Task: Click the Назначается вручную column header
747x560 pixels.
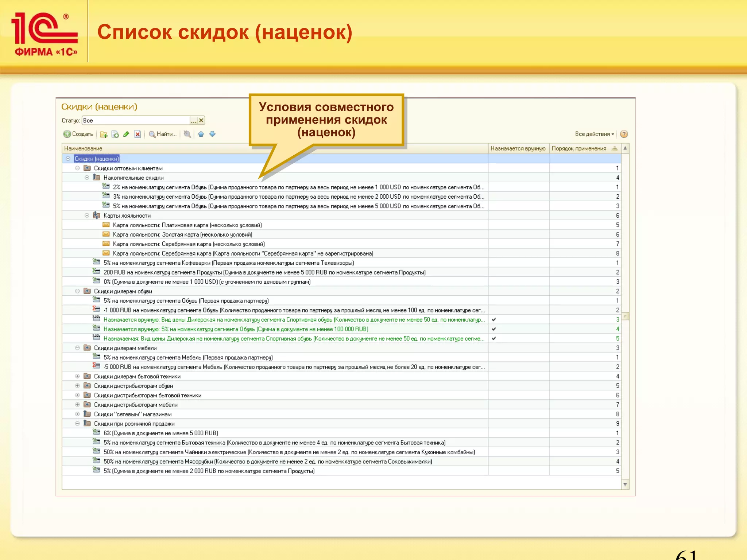Action: [x=518, y=148]
